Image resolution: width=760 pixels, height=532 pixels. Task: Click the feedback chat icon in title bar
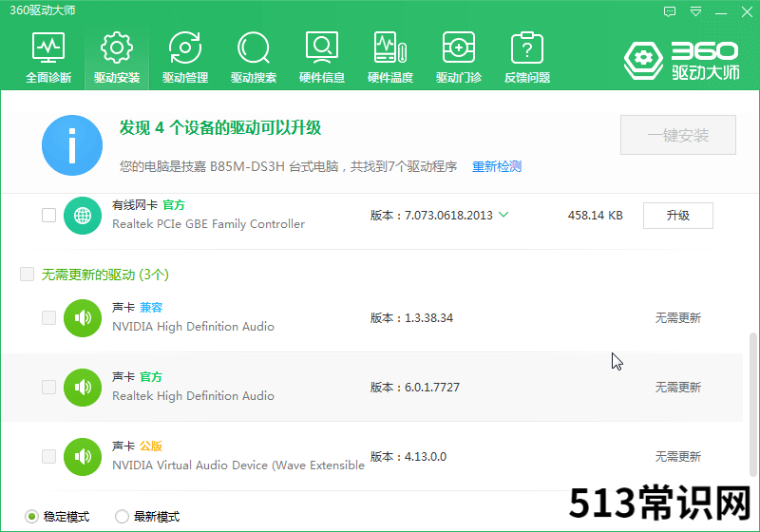[670, 11]
